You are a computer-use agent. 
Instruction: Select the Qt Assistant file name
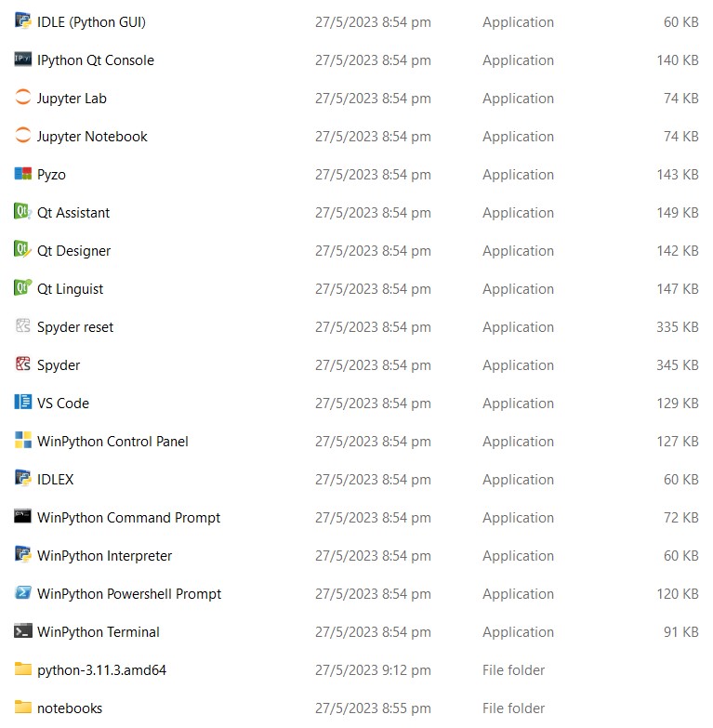point(73,213)
